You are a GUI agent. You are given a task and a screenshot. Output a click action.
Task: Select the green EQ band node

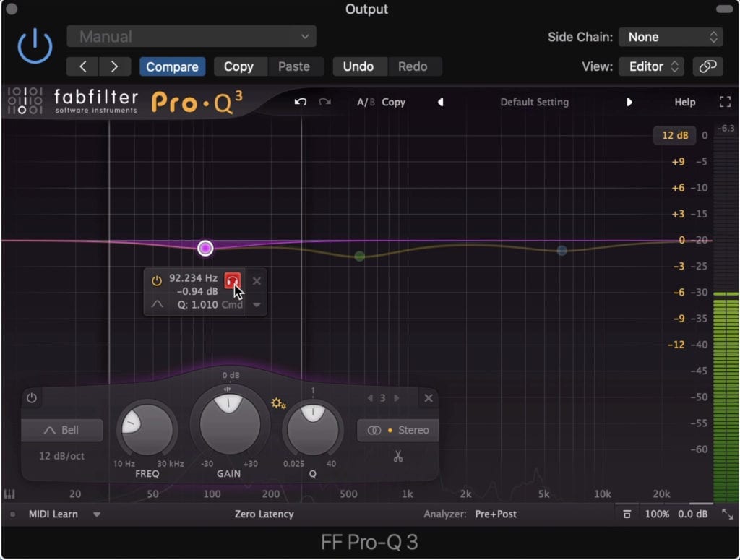360,257
